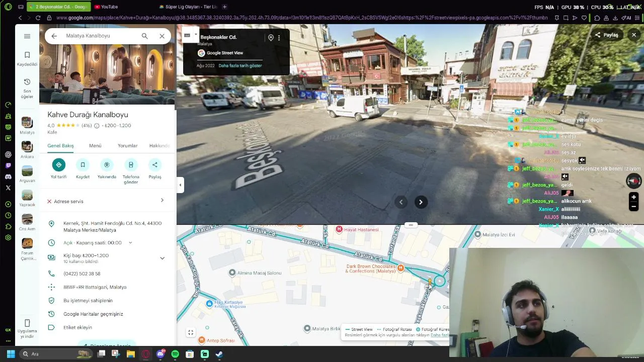Image resolution: width=644 pixels, height=362 pixels.
Task: Open the Malatya recent place thumbnail
Action: (x=27, y=122)
